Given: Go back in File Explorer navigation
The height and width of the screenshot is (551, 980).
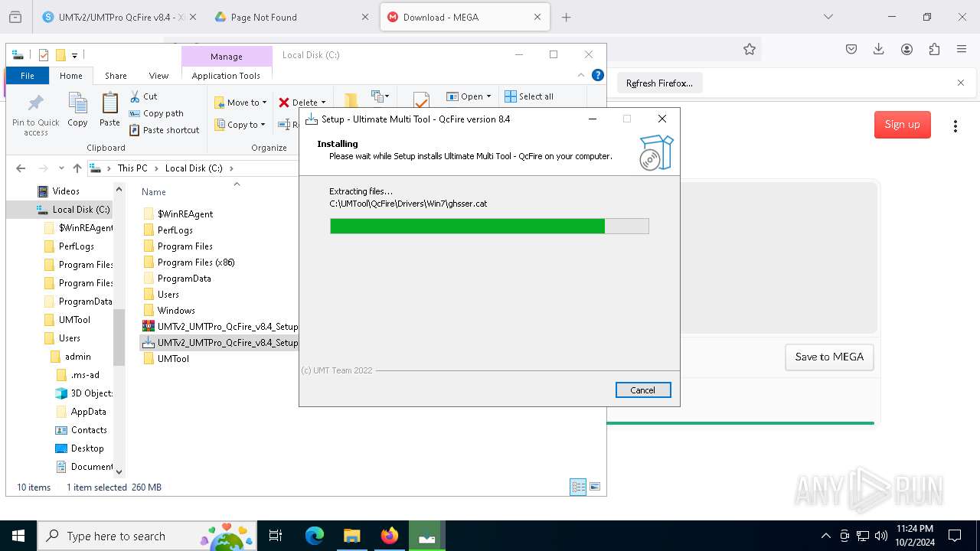Looking at the screenshot, I should (21, 168).
